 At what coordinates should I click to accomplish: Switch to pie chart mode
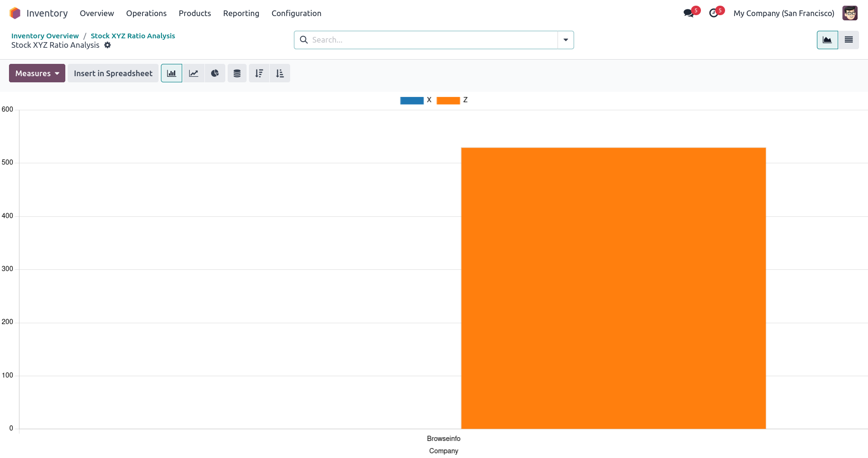pos(215,73)
